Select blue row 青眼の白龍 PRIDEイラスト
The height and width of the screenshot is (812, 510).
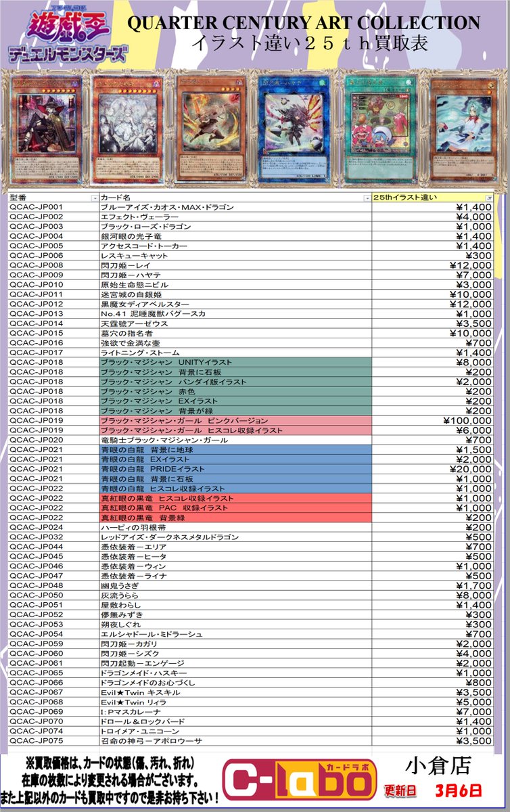235,470
